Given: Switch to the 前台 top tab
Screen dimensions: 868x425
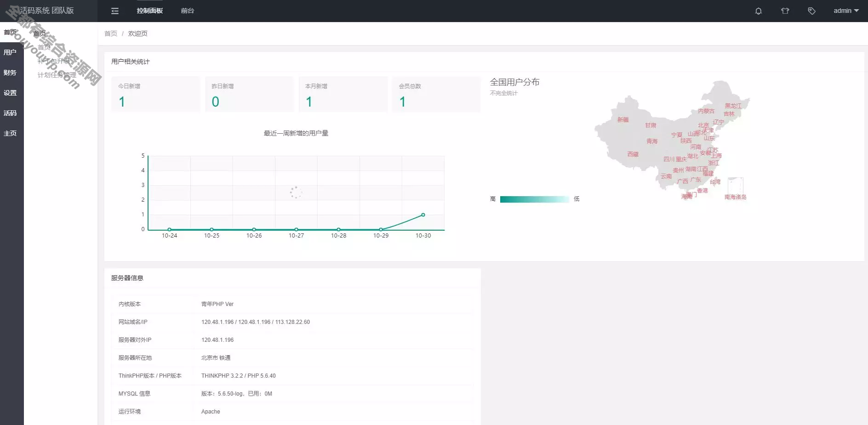Looking at the screenshot, I should (x=188, y=11).
